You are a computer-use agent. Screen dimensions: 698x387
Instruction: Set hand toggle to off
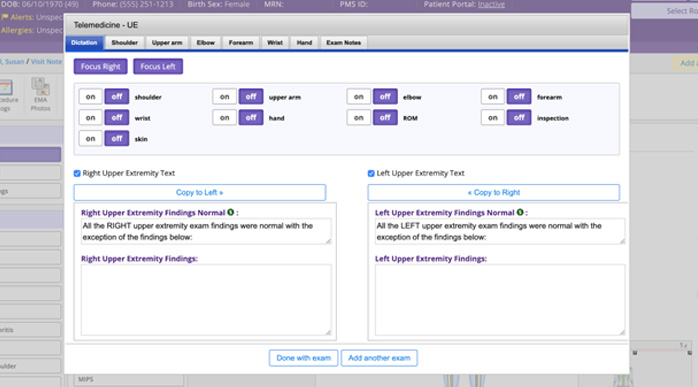coord(251,118)
